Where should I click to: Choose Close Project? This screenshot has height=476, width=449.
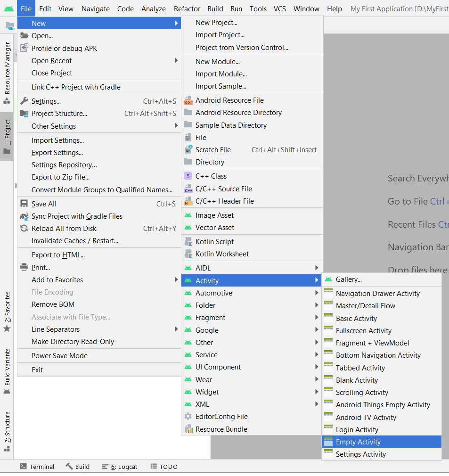(99, 73)
